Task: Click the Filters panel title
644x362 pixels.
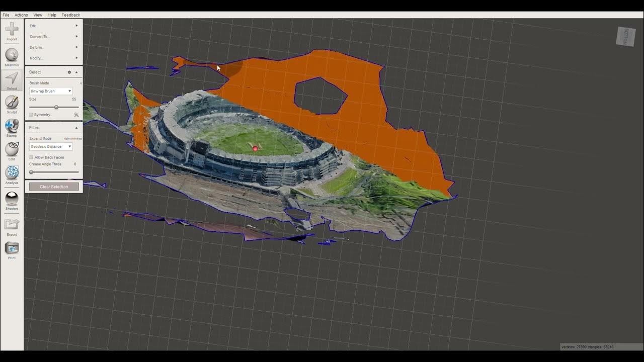Action: coord(35,128)
